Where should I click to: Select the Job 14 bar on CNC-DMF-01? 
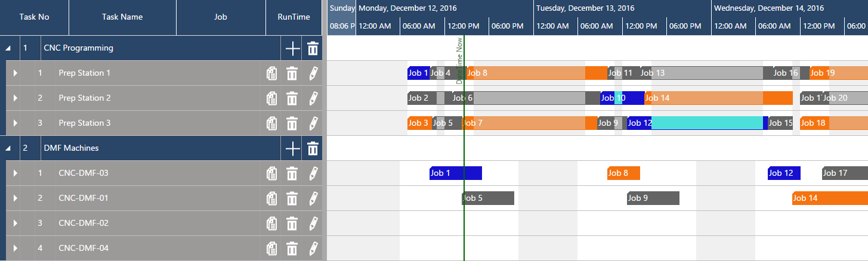pos(830,198)
